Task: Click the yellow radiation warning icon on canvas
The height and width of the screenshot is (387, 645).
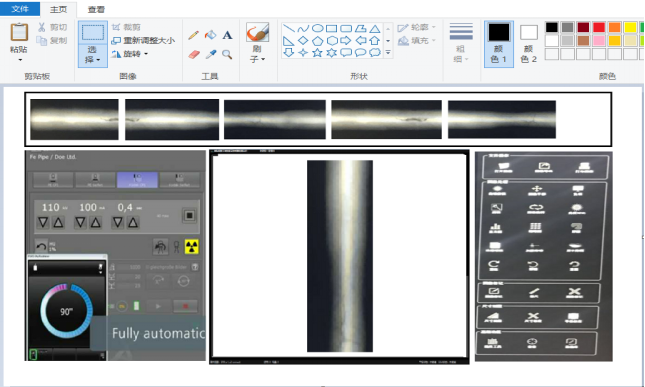Action: pos(191,247)
